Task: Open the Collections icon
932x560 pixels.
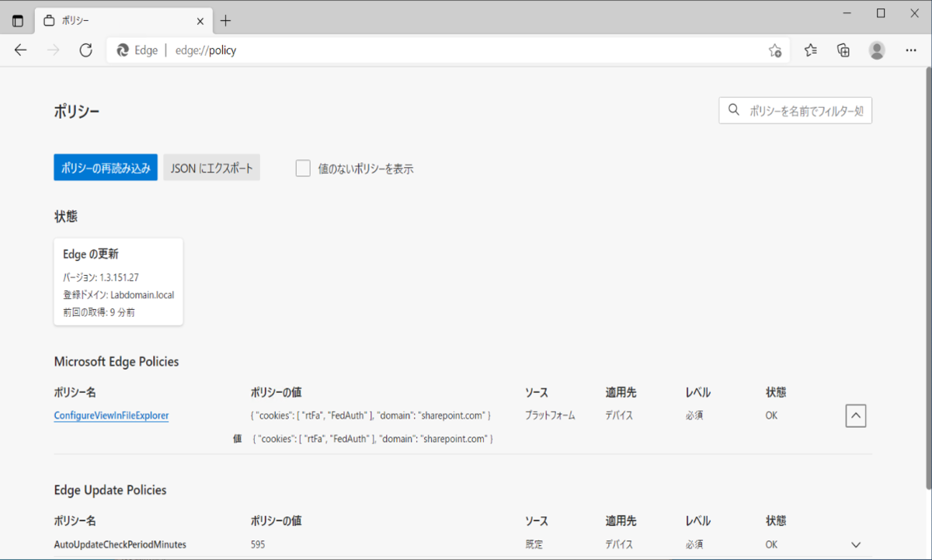Action: pyautogui.click(x=843, y=50)
